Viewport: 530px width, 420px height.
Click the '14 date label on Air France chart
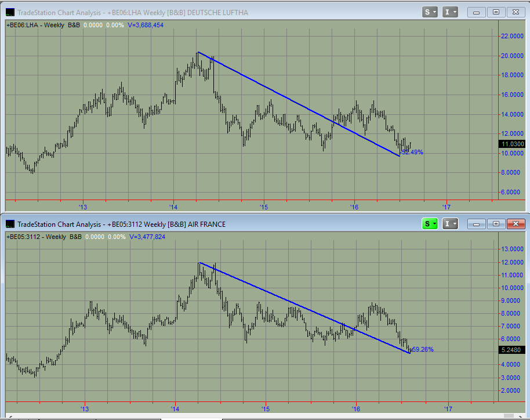[x=175, y=409]
